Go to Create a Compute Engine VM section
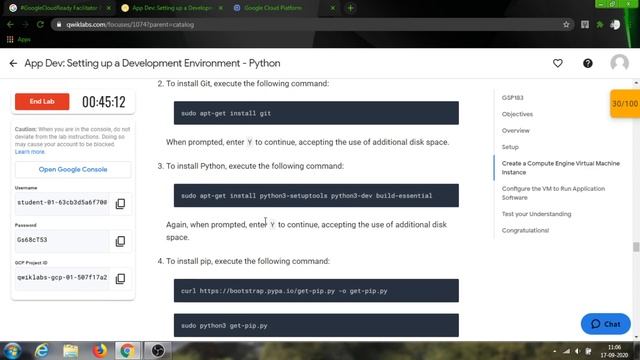 tap(560, 168)
